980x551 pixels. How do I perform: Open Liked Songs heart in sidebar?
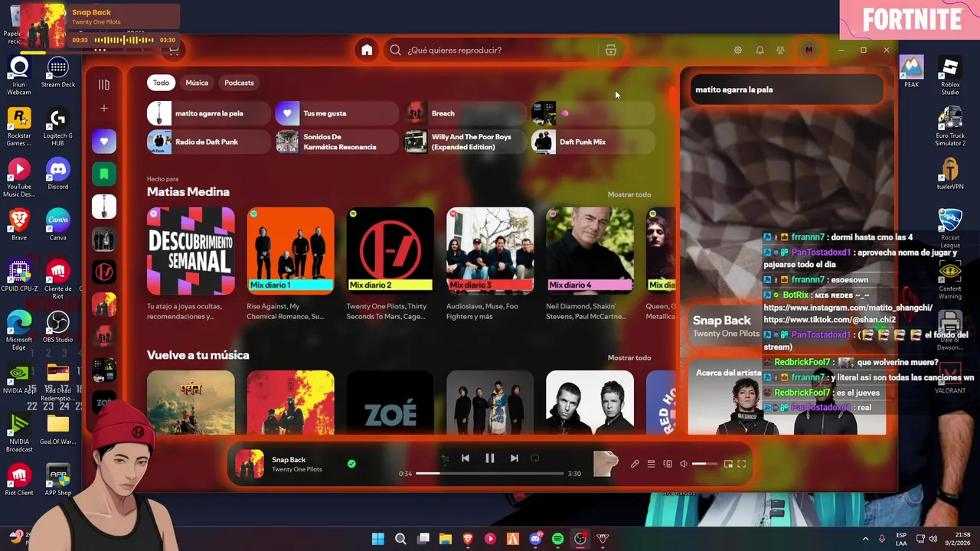point(104,142)
